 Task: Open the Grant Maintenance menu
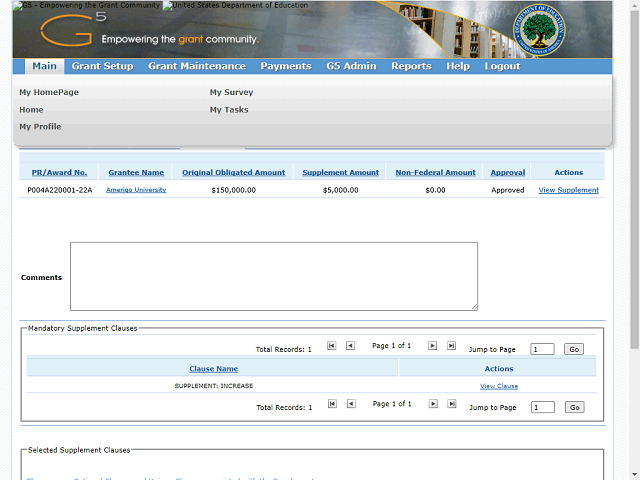197,66
